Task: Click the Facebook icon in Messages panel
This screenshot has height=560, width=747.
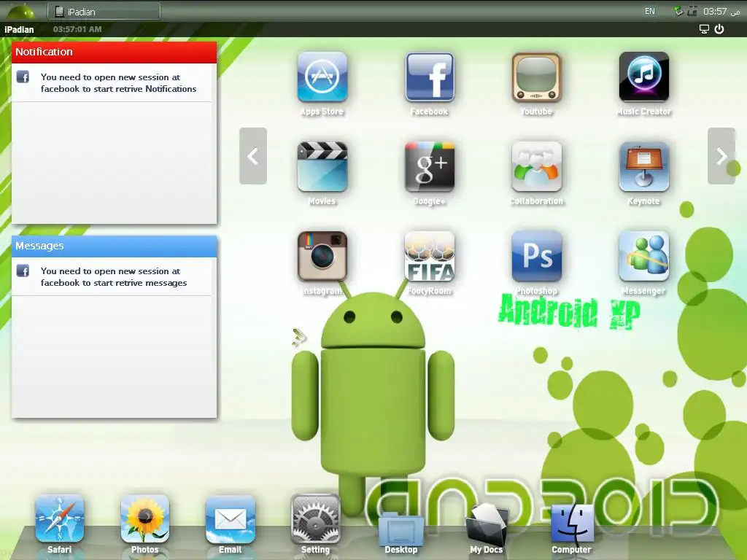Action: (23, 271)
